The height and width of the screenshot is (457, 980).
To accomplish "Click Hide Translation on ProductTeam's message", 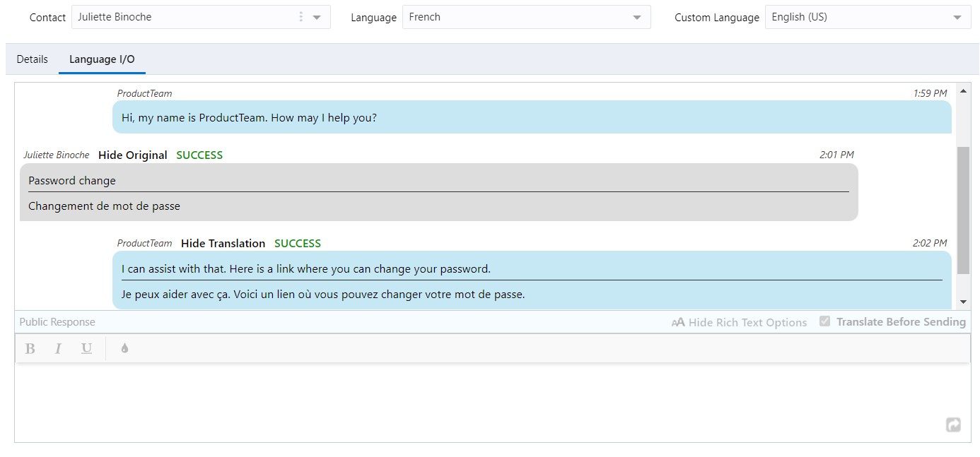I will tap(223, 244).
